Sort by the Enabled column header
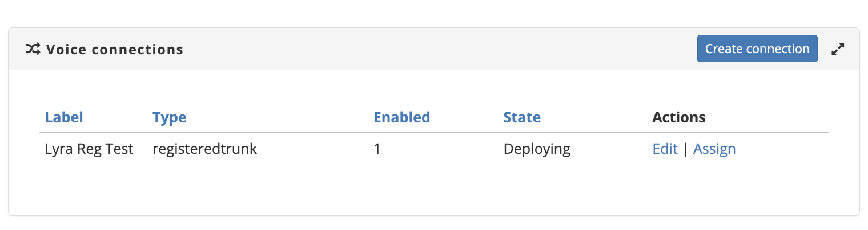 pos(401,117)
